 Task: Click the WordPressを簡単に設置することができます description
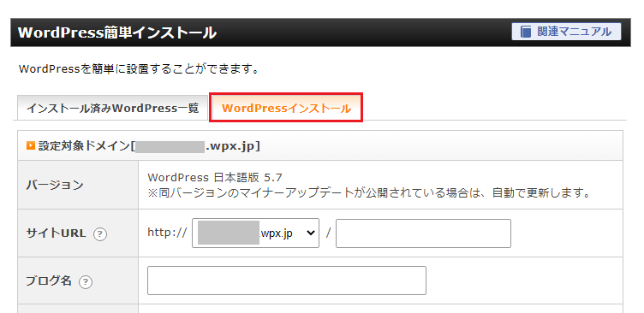[140, 68]
